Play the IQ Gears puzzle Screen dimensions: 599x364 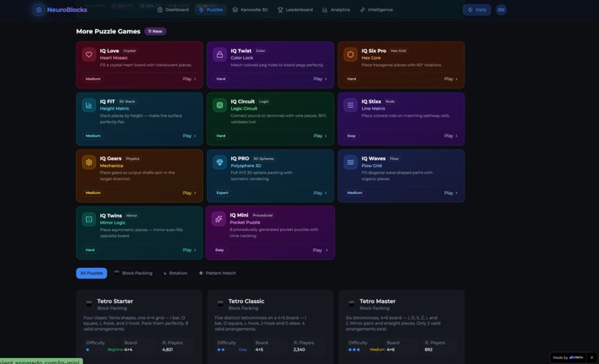tap(190, 193)
